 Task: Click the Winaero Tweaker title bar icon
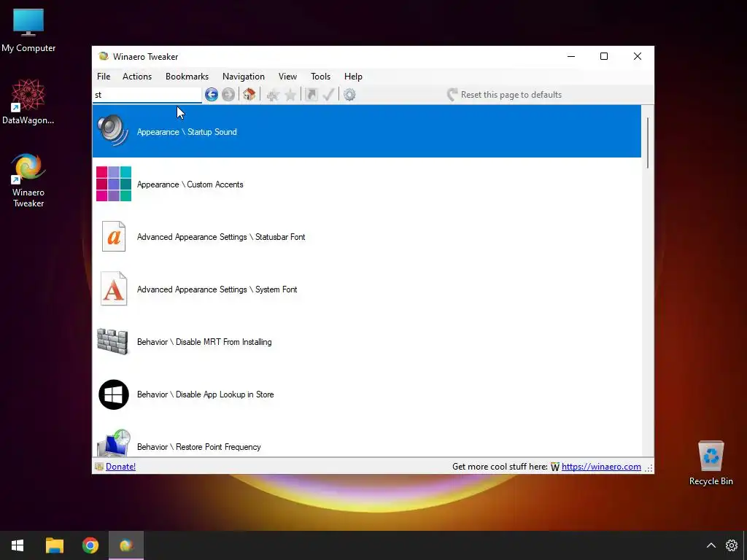(104, 56)
